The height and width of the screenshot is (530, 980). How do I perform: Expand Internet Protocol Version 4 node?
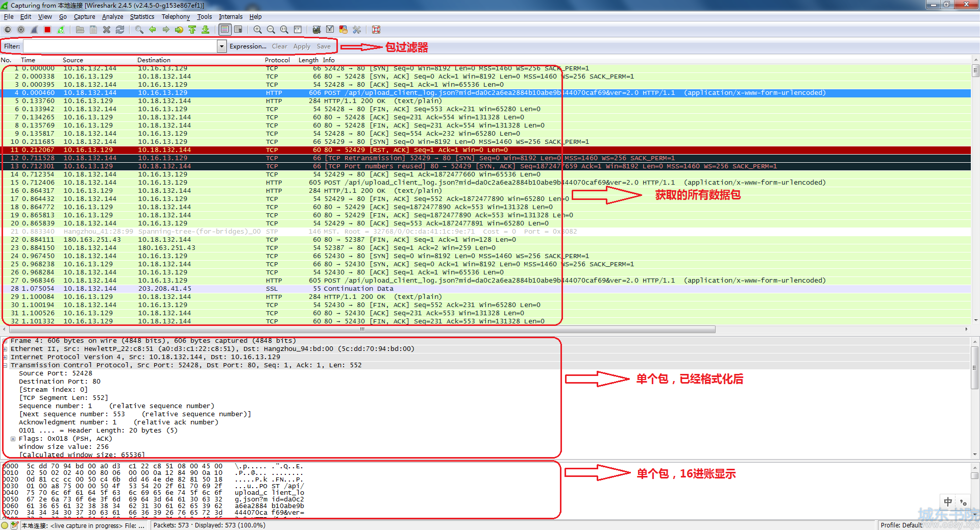5,357
